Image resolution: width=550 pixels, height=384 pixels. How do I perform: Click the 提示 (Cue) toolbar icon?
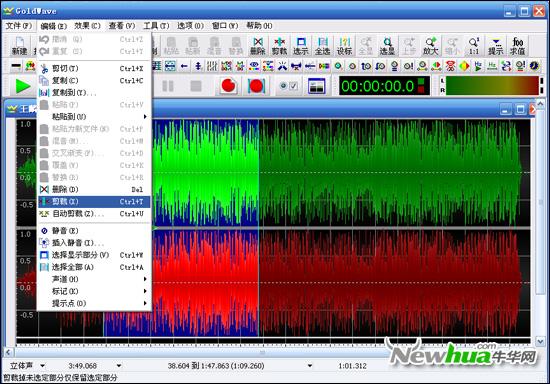[x=496, y=46]
